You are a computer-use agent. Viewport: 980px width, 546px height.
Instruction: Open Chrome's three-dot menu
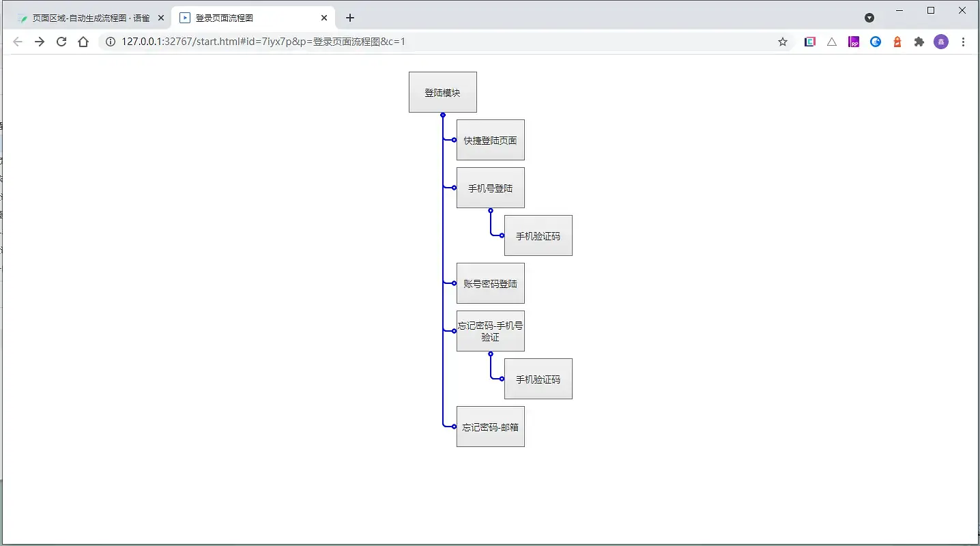tap(963, 42)
